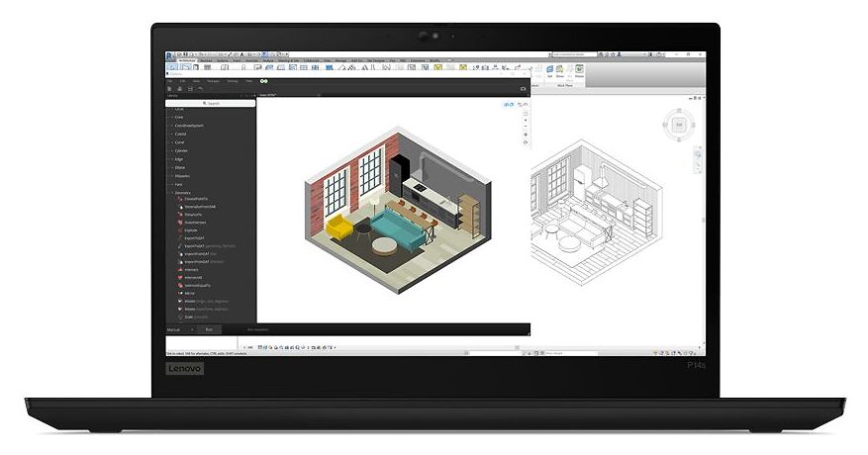Click the ViewCube in the Revit view
The image size is (868, 455).
678,125
